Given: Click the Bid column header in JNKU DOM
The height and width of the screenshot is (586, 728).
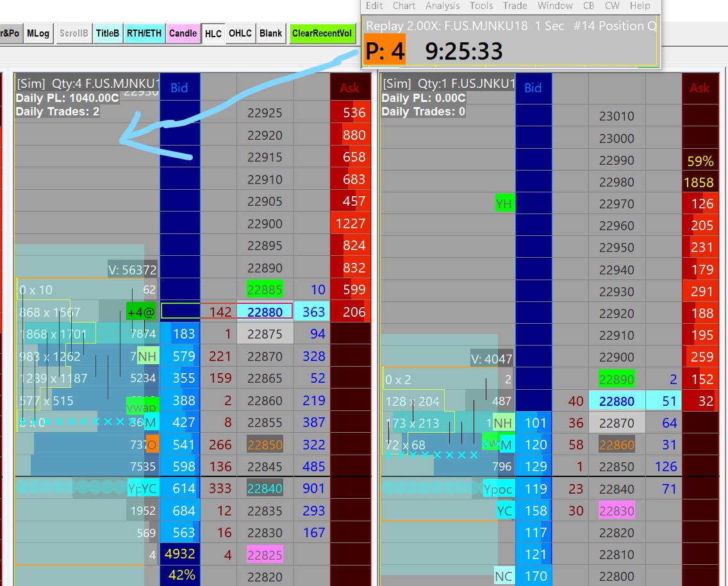Looking at the screenshot, I should point(533,88).
